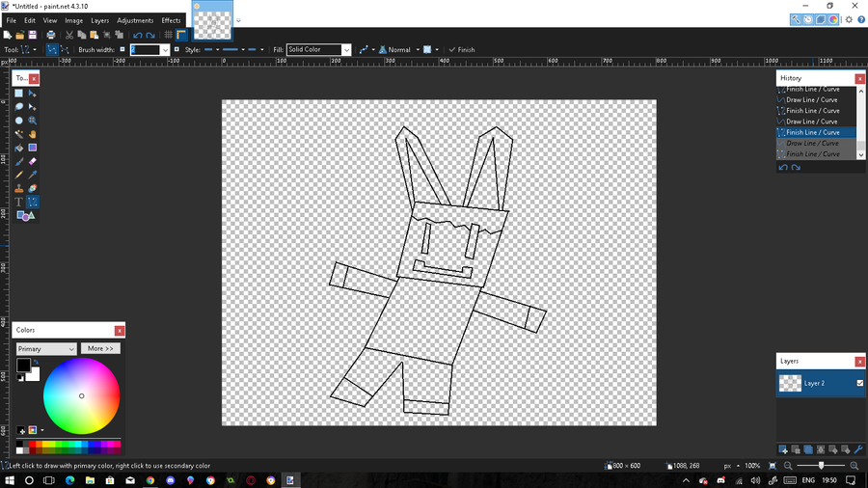Open the Brush width dropdown
Image resolution: width=868 pixels, height=488 pixels.
(x=165, y=50)
